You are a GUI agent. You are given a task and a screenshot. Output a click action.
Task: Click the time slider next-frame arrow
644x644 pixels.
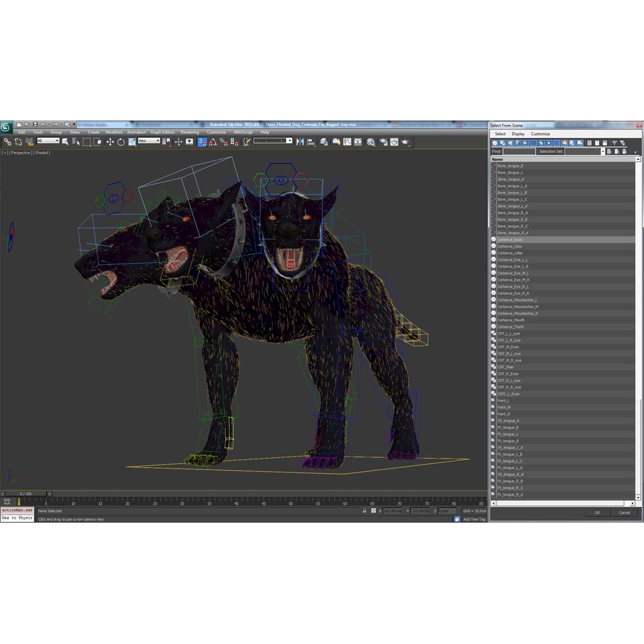(49, 494)
